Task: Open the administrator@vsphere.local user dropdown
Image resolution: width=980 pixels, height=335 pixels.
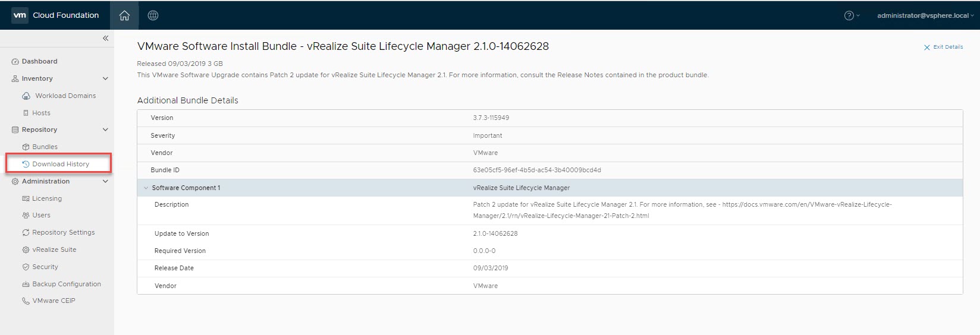Action: pos(925,15)
